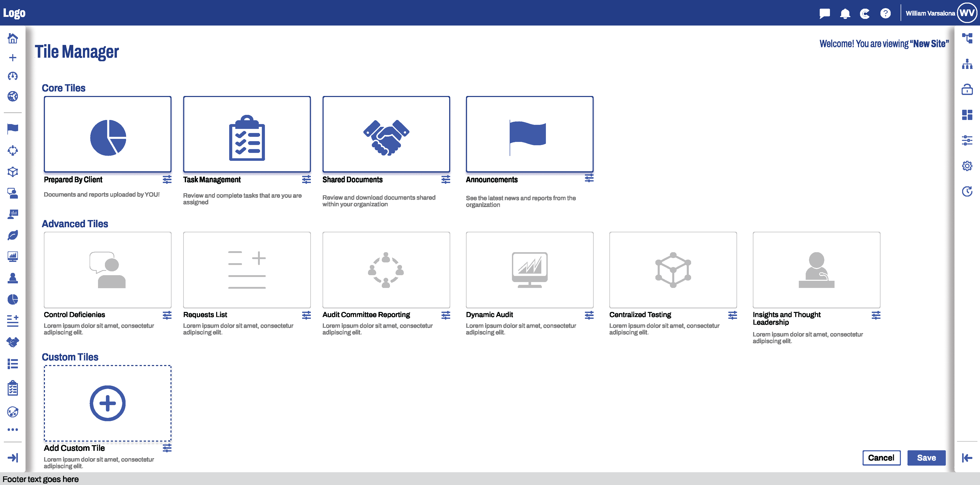
Task: Select the cube icon in left sidebar
Action: coord(13,172)
